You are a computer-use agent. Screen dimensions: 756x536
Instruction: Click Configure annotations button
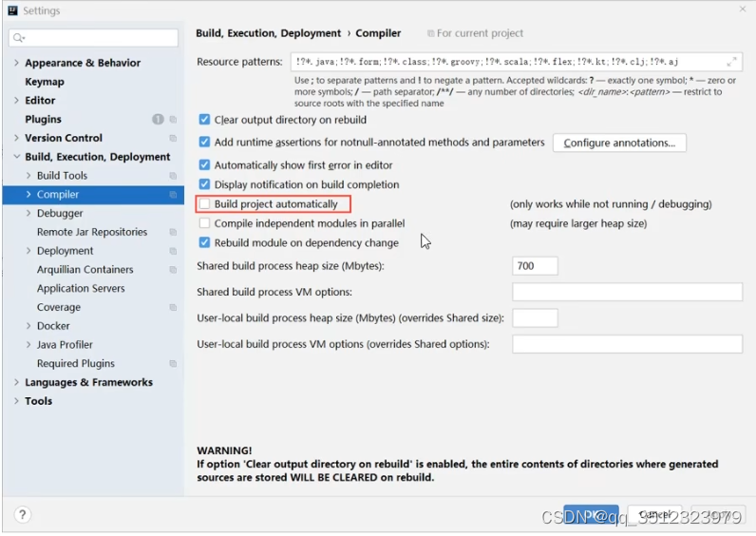click(x=619, y=143)
